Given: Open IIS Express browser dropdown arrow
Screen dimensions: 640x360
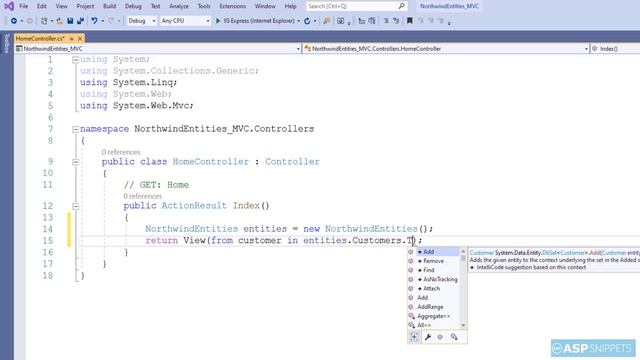Looking at the screenshot, I should (299, 21).
